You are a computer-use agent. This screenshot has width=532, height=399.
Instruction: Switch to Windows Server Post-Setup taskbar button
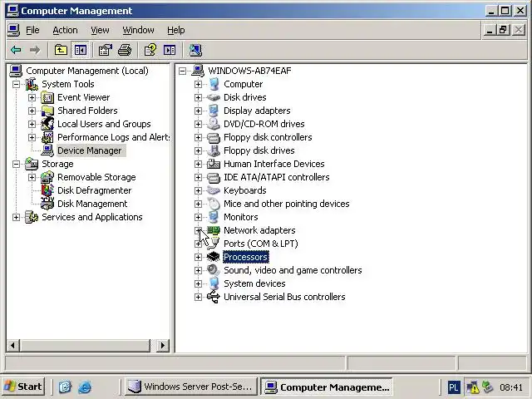(x=190, y=387)
